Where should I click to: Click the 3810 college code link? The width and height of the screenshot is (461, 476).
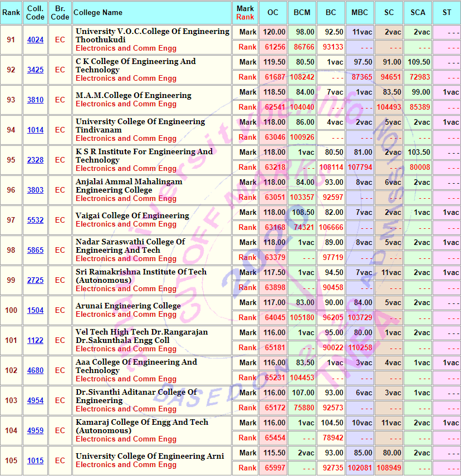[35, 100]
